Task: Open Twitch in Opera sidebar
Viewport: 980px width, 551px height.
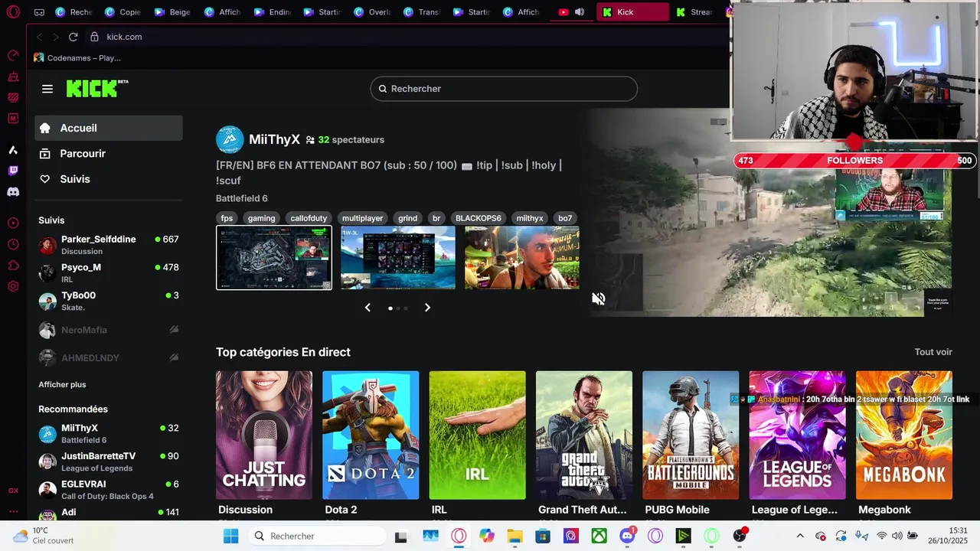Action: click(13, 171)
